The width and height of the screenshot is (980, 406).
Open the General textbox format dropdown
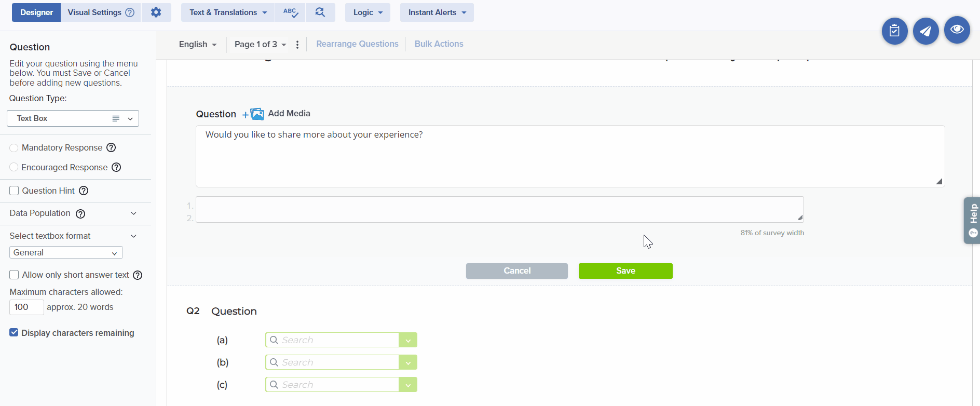tap(66, 253)
